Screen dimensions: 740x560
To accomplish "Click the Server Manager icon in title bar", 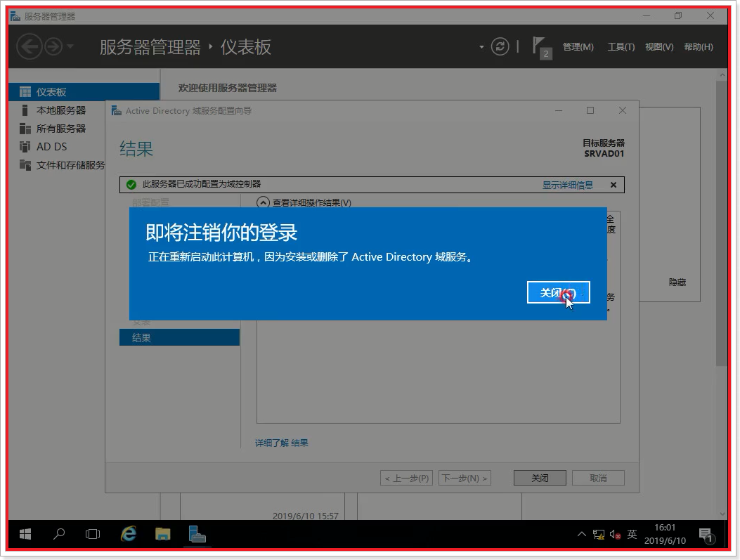I will pyautogui.click(x=15, y=17).
